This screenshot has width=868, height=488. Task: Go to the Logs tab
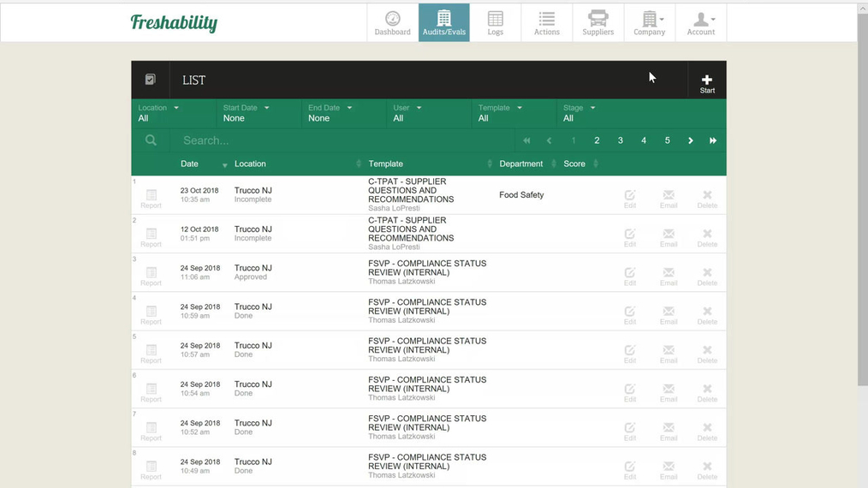496,23
